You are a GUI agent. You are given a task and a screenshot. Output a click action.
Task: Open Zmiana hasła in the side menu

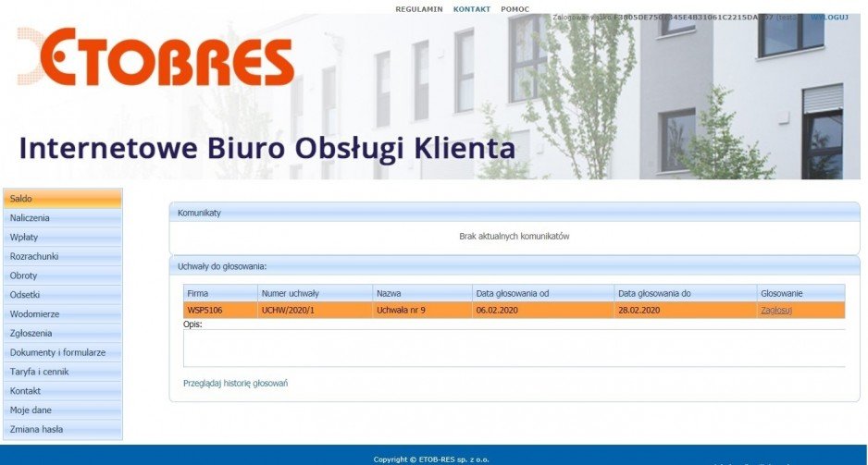click(63, 429)
